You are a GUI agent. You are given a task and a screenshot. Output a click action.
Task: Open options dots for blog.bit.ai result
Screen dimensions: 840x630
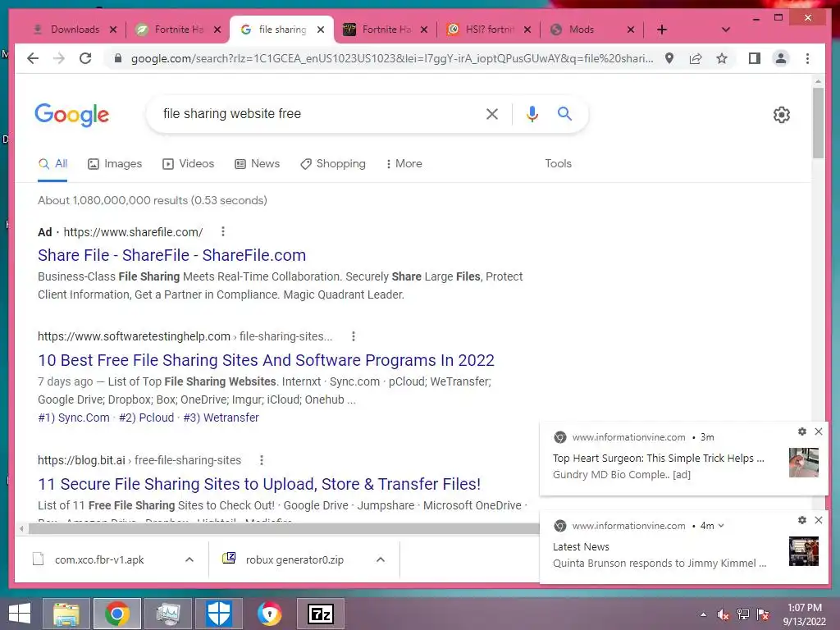[262, 459]
